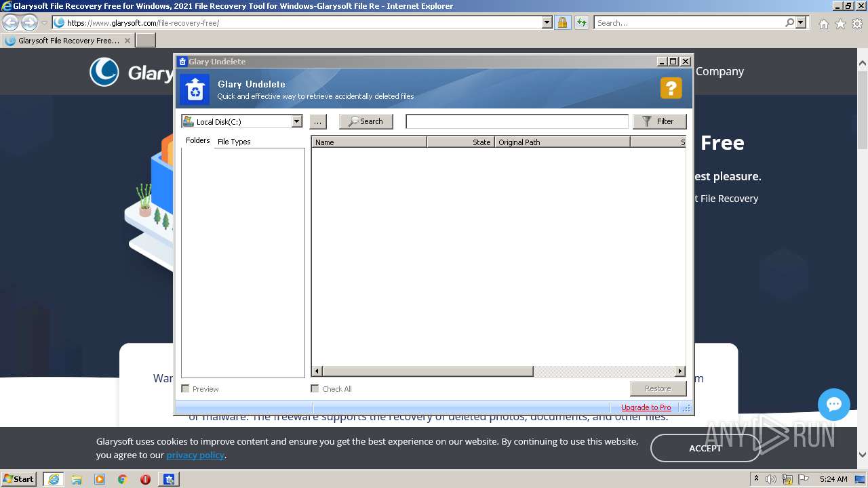
Task: Switch to the File Types tab
Action: click(x=234, y=142)
